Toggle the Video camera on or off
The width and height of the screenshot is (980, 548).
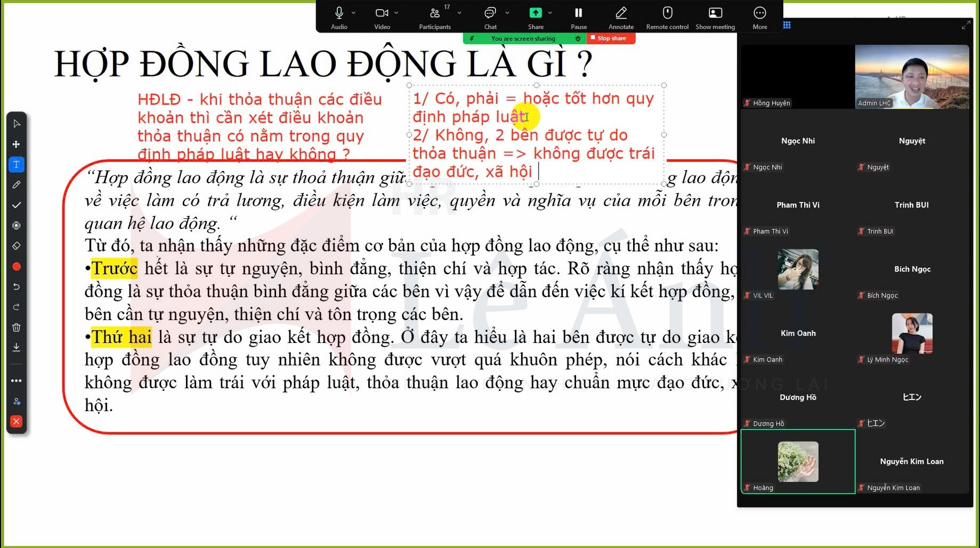point(382,13)
